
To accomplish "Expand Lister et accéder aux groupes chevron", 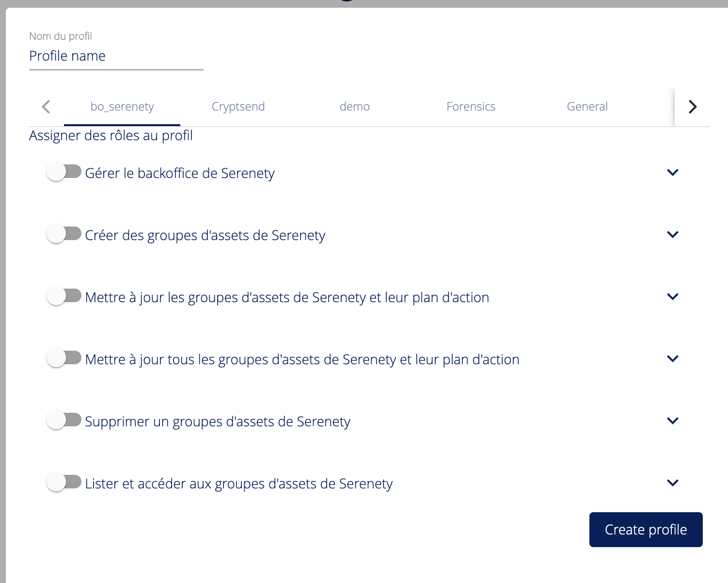I will [x=672, y=483].
